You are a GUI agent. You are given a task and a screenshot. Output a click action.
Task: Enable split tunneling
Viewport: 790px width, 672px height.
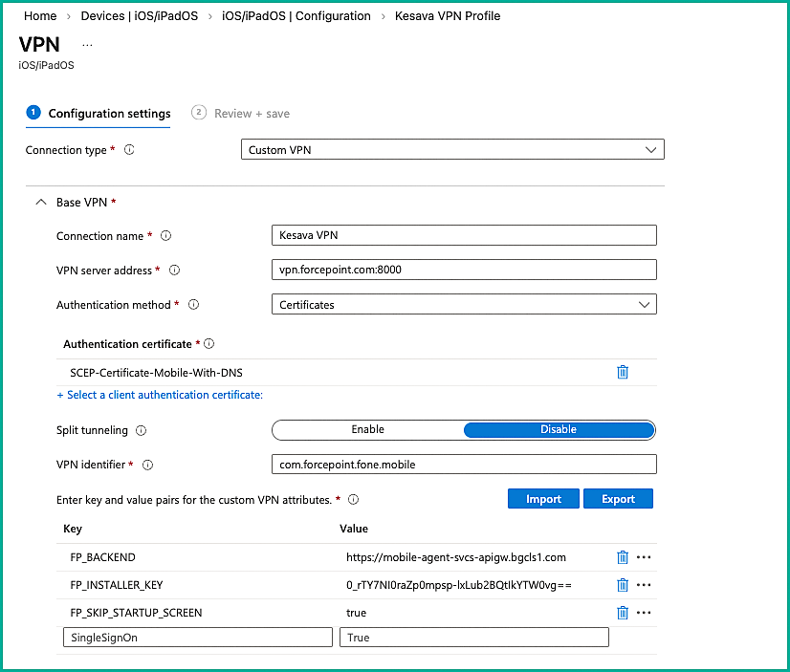point(368,430)
